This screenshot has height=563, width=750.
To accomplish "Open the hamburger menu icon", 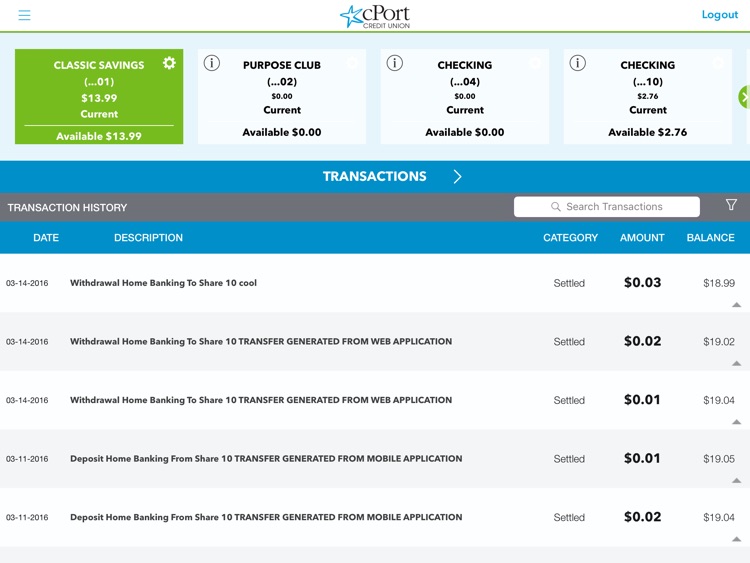I will [x=24, y=15].
